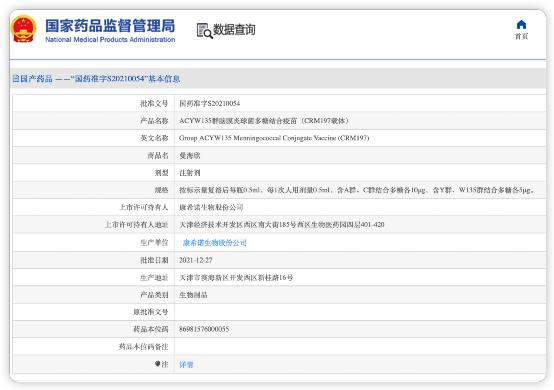Select production address ending 16号
The width and height of the screenshot is (554, 390).
click(x=236, y=278)
